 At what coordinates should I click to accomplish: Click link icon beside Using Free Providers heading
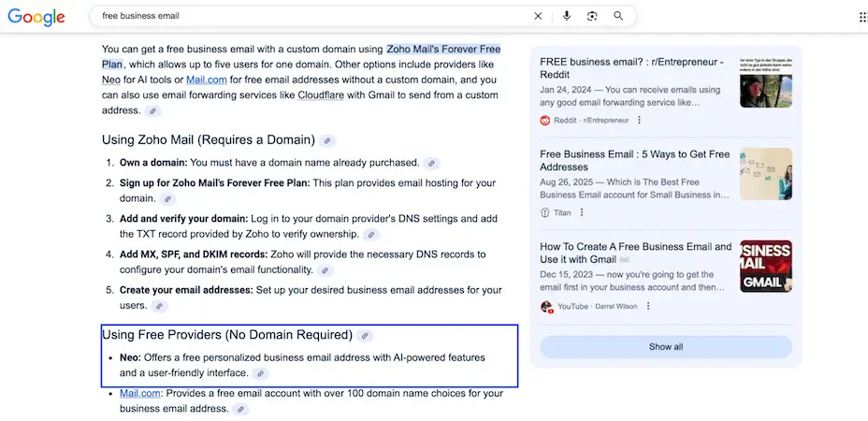click(365, 336)
